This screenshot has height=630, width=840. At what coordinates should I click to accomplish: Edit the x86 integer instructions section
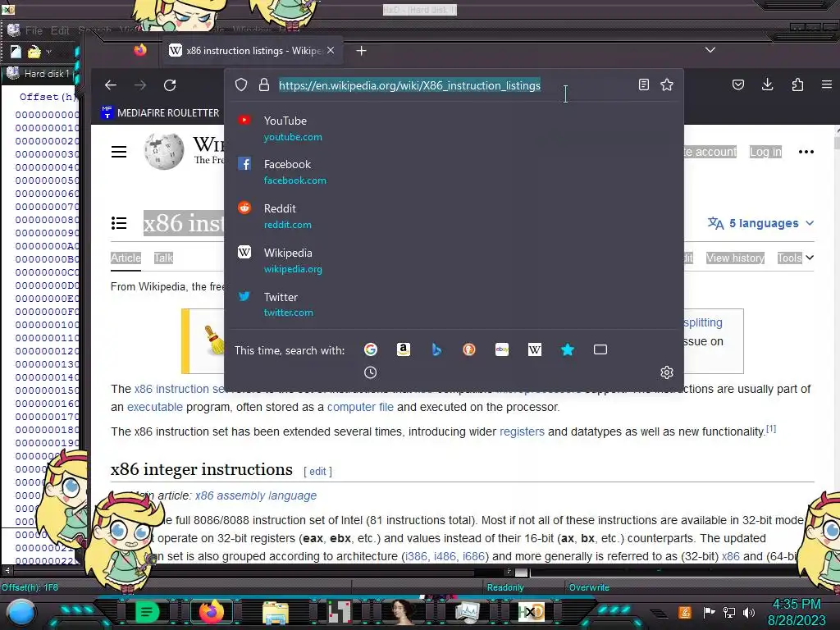pyautogui.click(x=317, y=471)
